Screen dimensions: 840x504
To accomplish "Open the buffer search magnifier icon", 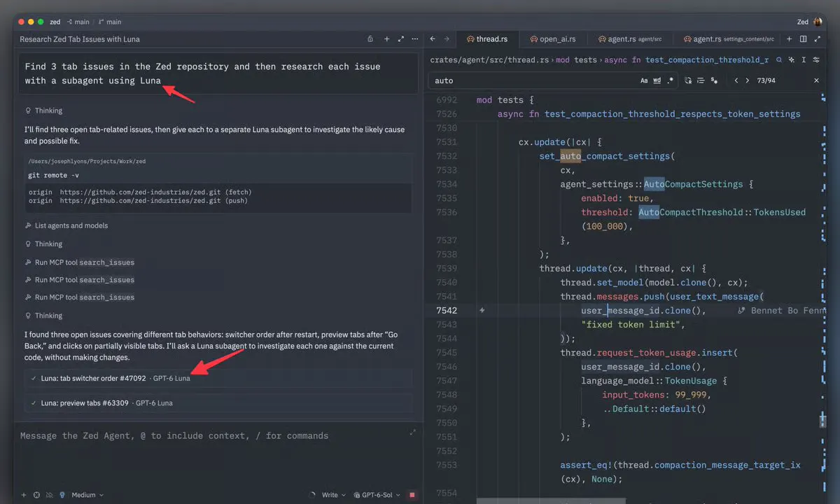I will [778, 60].
